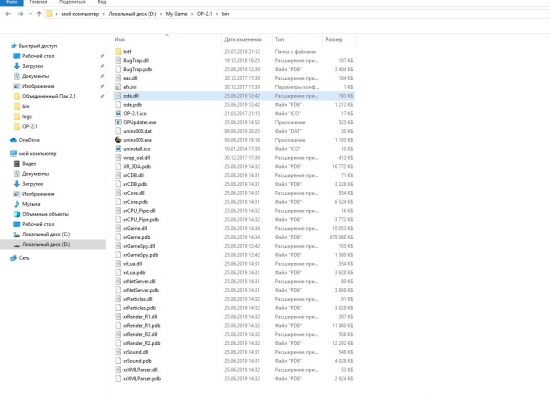Select xrSound.dll file icon
Viewport: 550px width, 398px height.
click(x=118, y=352)
